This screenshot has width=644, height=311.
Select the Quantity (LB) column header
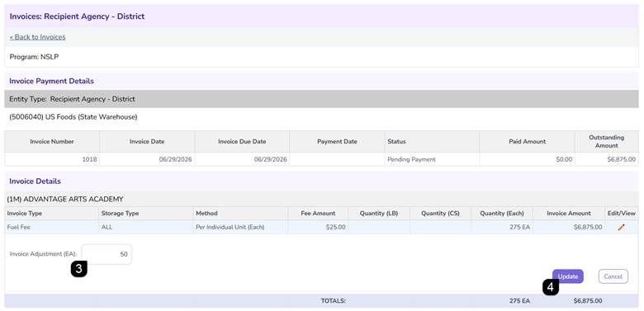(379, 214)
